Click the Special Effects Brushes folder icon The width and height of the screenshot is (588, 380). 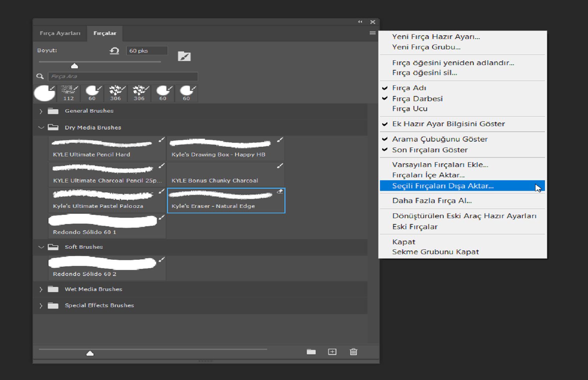click(53, 305)
